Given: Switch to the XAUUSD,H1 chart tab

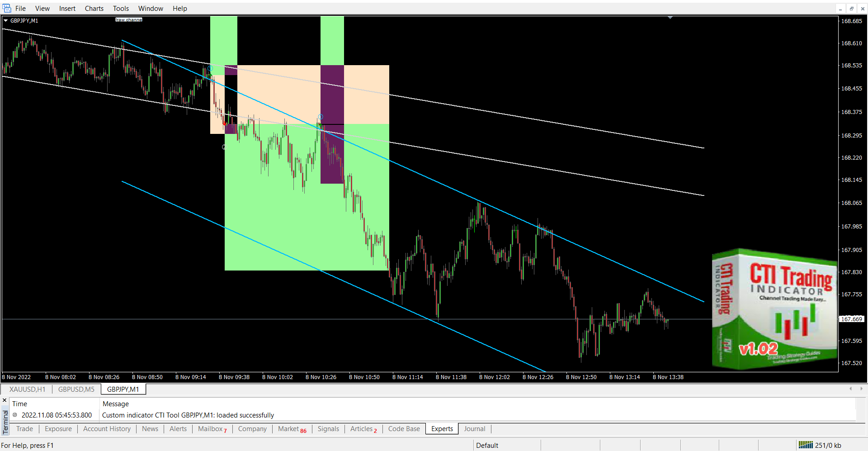Looking at the screenshot, I should point(27,389).
